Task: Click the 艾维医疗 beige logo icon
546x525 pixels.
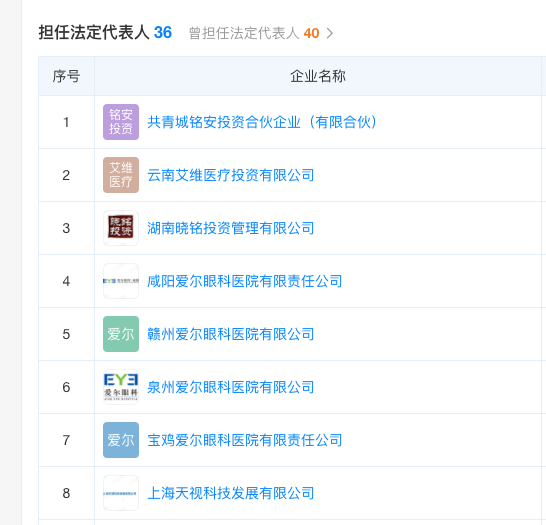Action: pyautogui.click(x=121, y=175)
